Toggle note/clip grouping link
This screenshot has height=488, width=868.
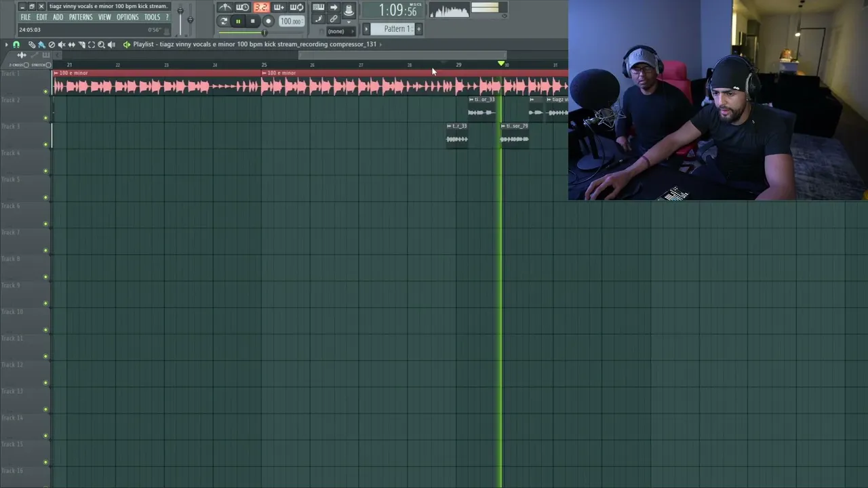coord(334,19)
